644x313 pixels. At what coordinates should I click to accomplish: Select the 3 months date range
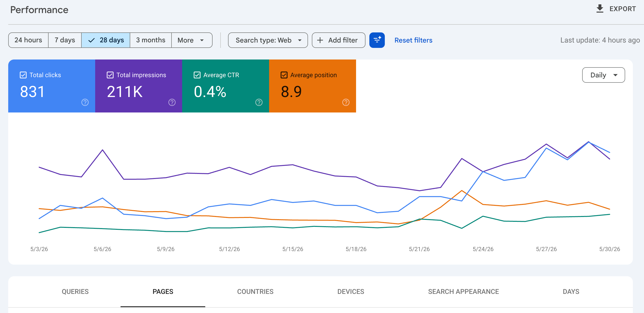pyautogui.click(x=151, y=40)
